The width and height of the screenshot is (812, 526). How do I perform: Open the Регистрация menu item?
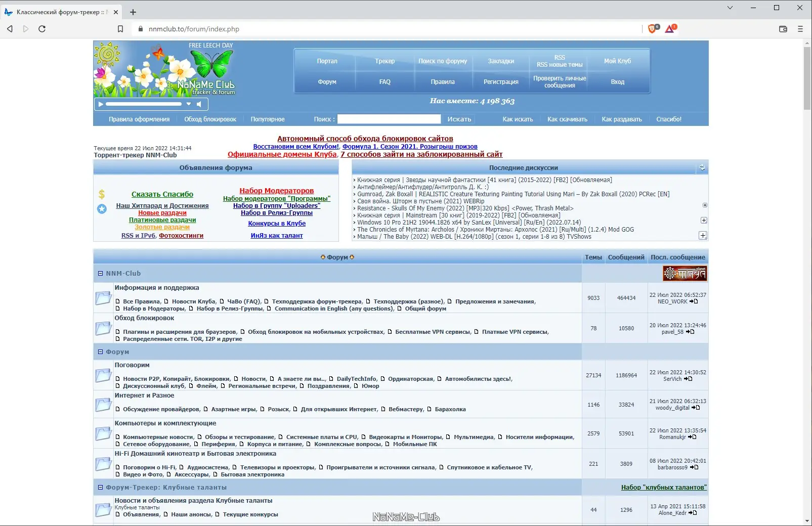pos(501,81)
